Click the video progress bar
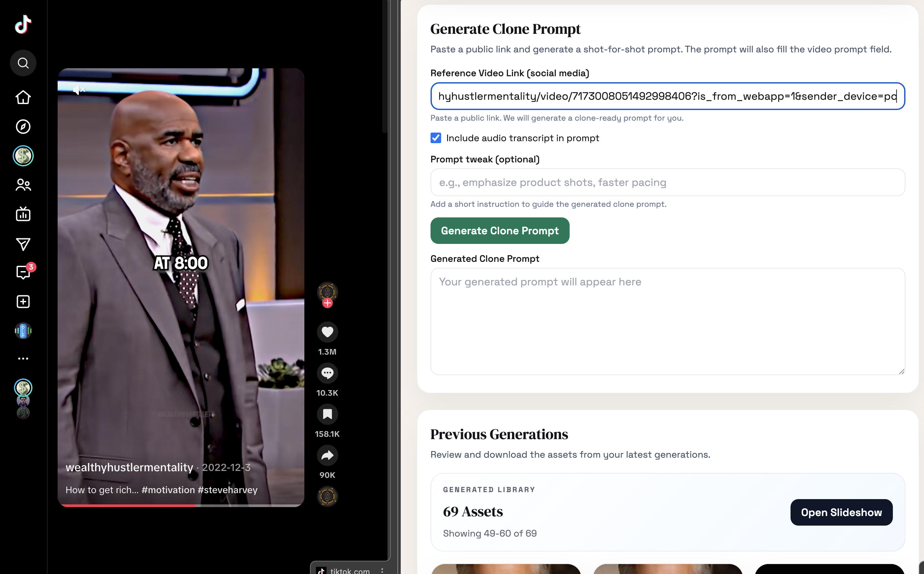 click(x=180, y=505)
